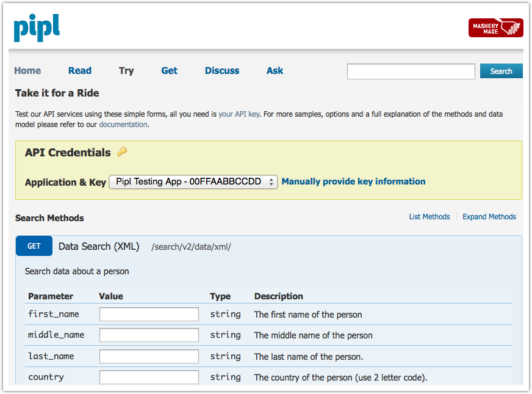The image size is (532, 394).
Task: Open the Application & Key dropdown
Action: coord(193,181)
